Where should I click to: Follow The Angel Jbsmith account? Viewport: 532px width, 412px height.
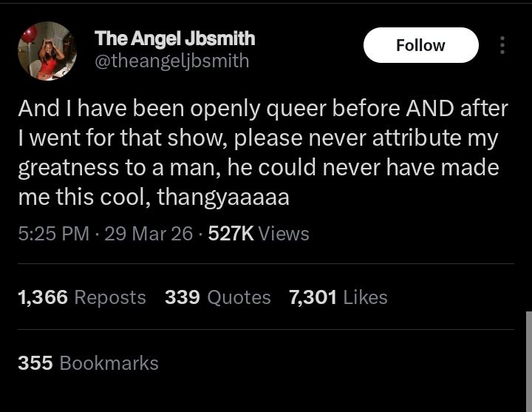(420, 45)
